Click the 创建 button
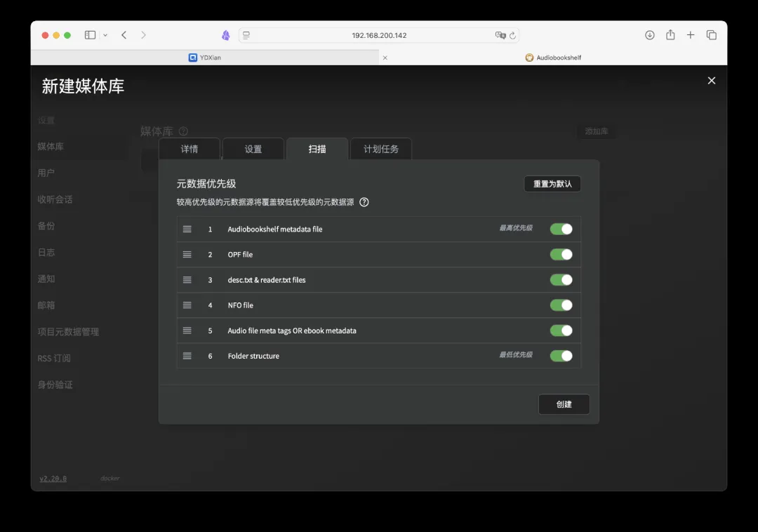The height and width of the screenshot is (532, 758). point(564,404)
